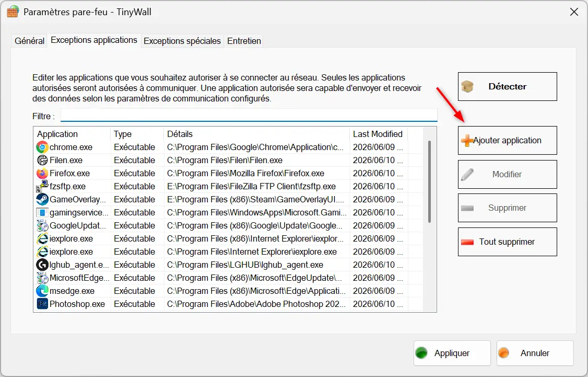588x377 pixels.
Task: Click the grey minus icon on Supprimer
Action: 467,208
